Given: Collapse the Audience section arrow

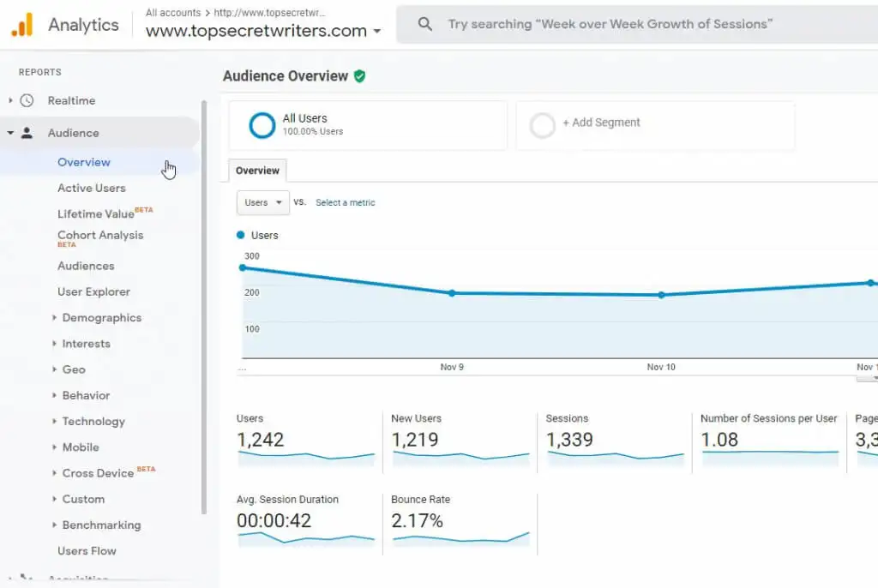Looking at the screenshot, I should click(10, 133).
